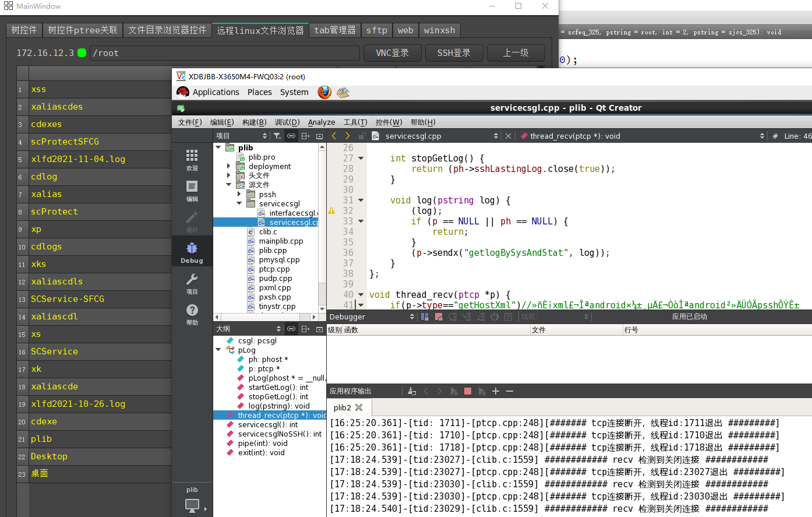Toggle the file lock icon in editor toolbar

(x=361, y=135)
